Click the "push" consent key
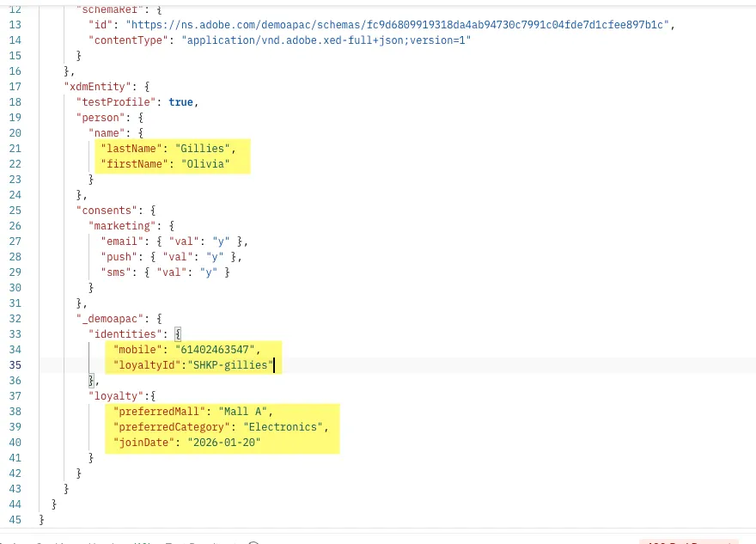 pyautogui.click(x=119, y=257)
